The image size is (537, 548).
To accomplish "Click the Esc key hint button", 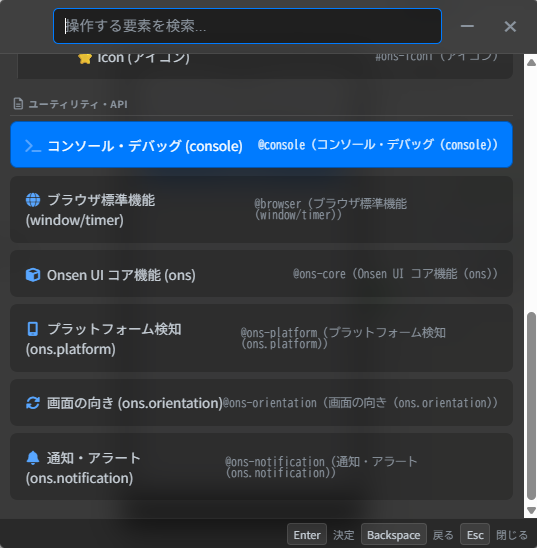I will pyautogui.click(x=475, y=535).
